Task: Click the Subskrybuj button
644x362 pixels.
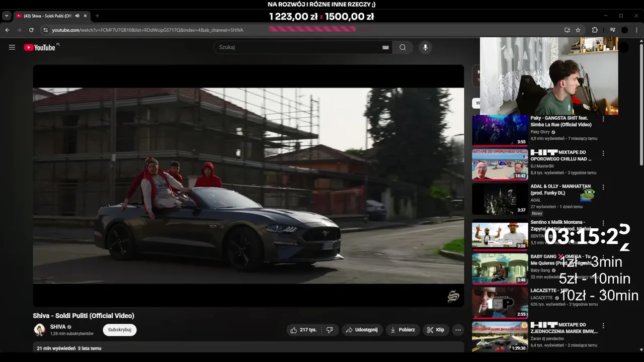Action: tap(120, 330)
